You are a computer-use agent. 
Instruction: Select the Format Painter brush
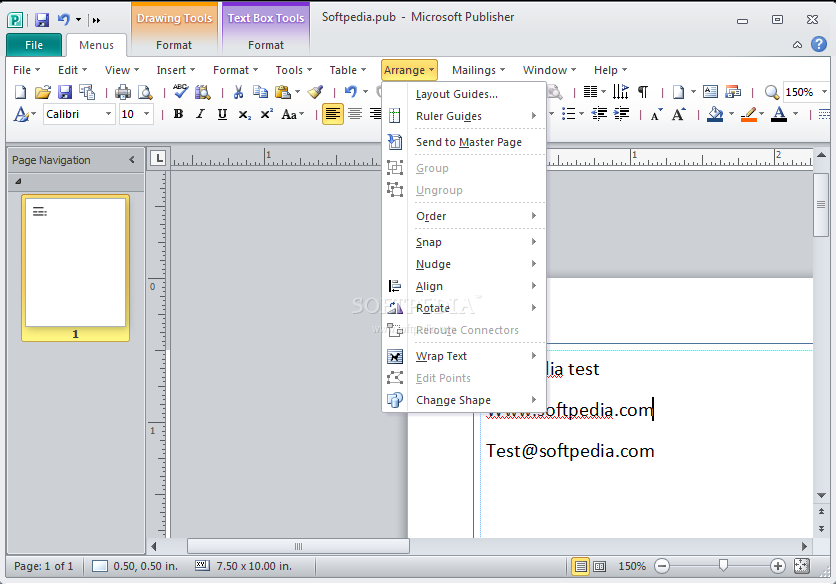click(x=316, y=92)
